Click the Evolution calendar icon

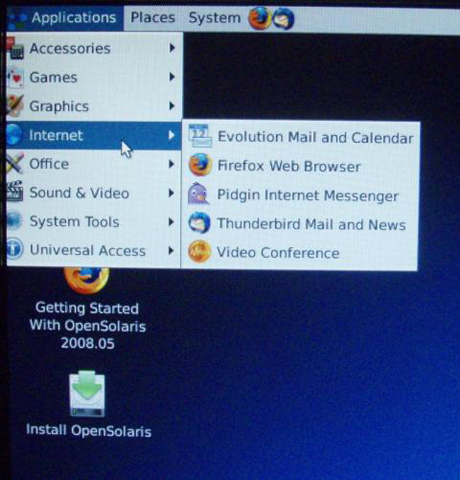click(x=200, y=136)
